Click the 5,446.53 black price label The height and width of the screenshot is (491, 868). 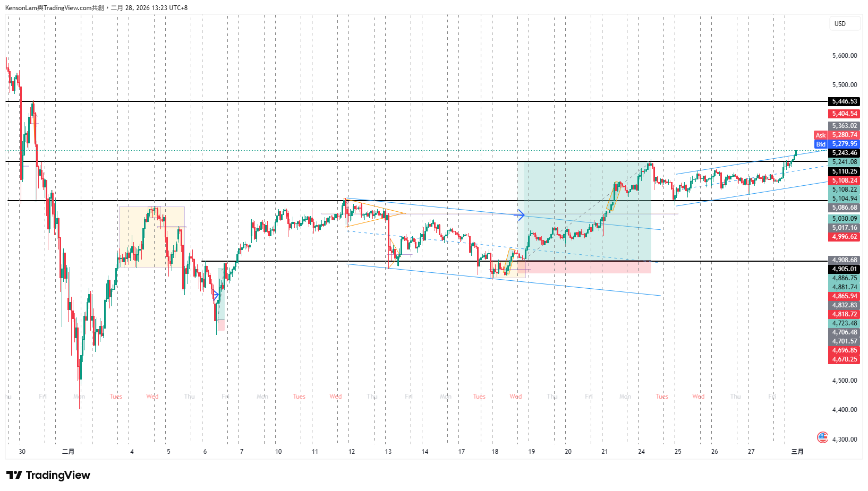click(x=844, y=101)
